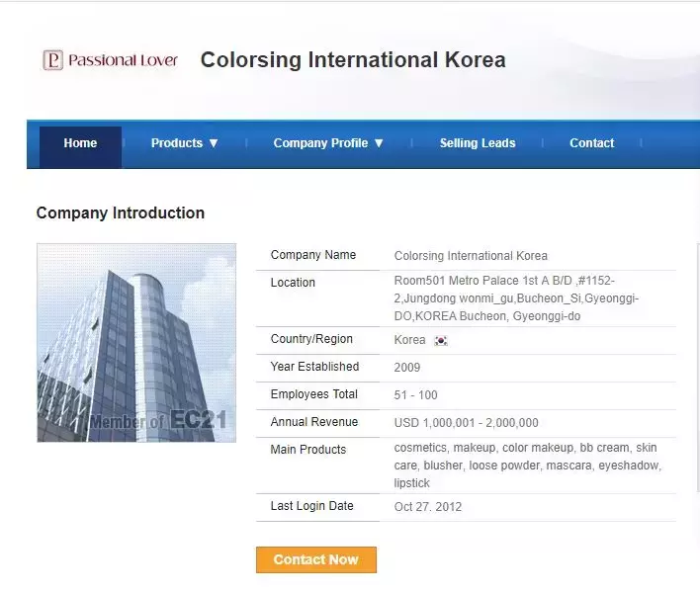
Task: Open the Contact tab
Action: [591, 143]
